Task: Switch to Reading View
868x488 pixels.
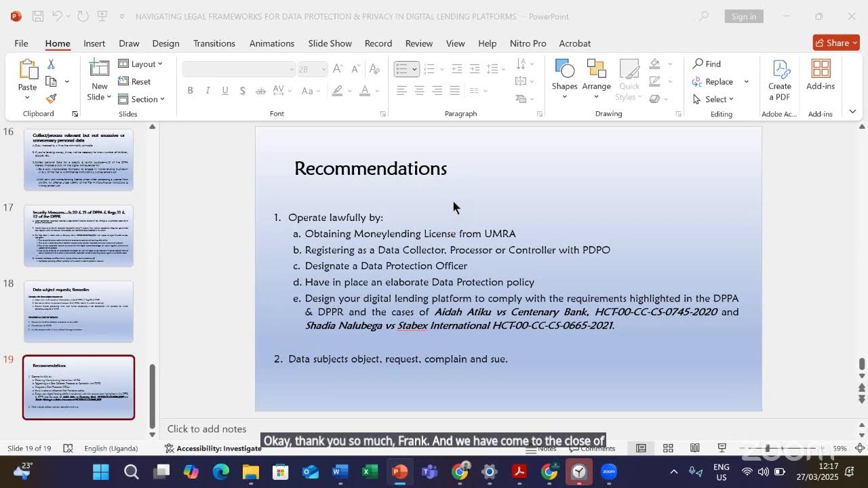Action: pyautogui.click(x=695, y=448)
